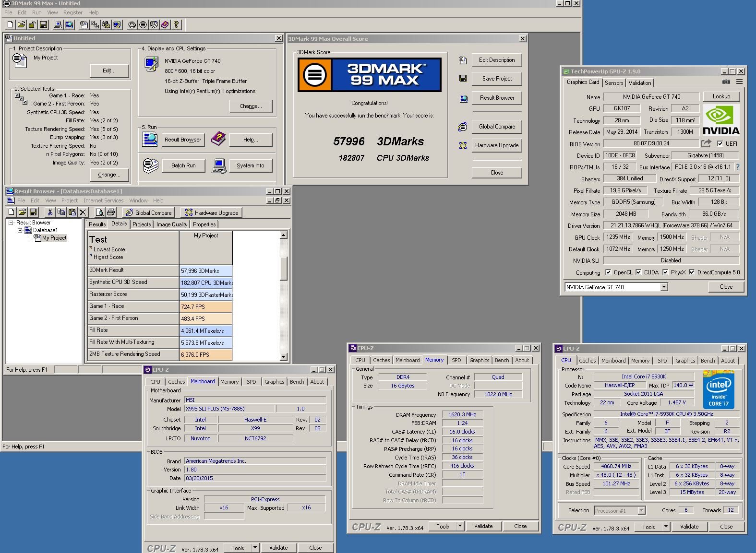Click the Lookup button in GPU-Z

[x=721, y=96]
